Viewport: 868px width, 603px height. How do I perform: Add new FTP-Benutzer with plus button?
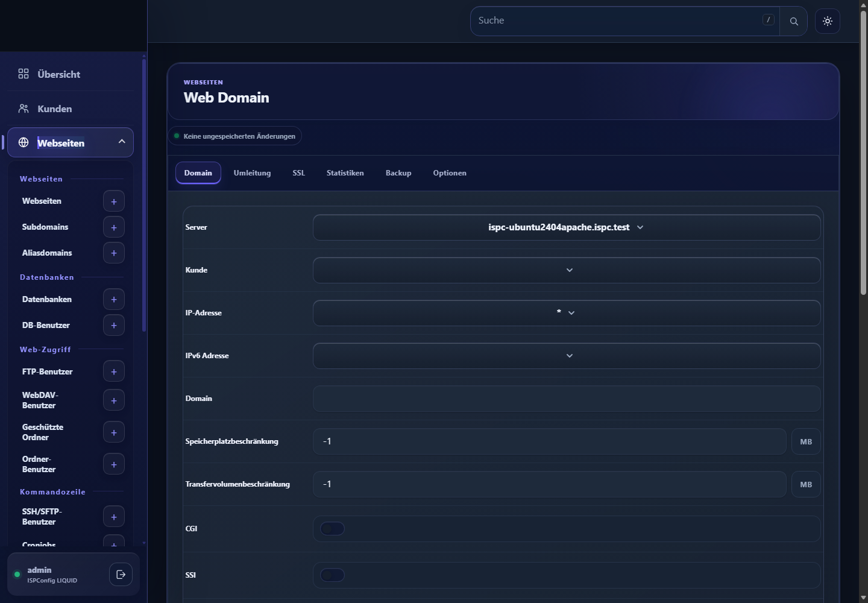tap(114, 372)
